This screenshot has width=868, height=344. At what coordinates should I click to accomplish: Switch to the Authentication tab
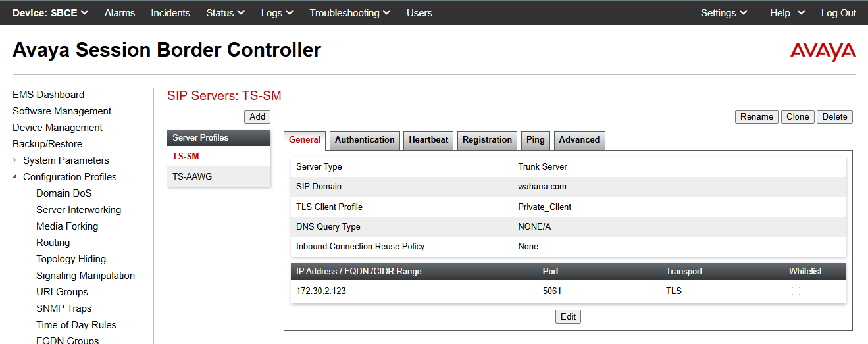coord(365,140)
